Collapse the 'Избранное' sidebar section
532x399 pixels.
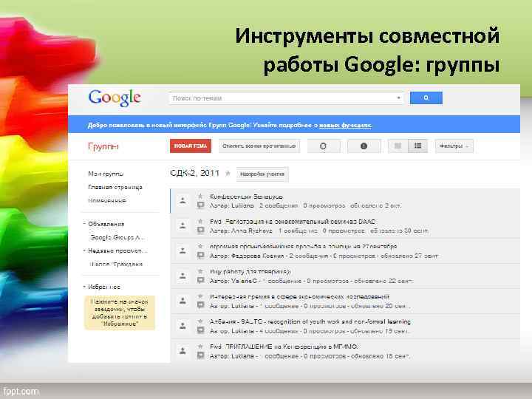tap(84, 287)
